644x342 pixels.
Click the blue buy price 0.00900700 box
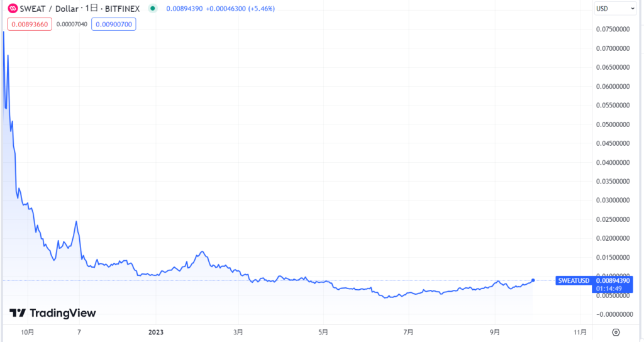tap(114, 24)
